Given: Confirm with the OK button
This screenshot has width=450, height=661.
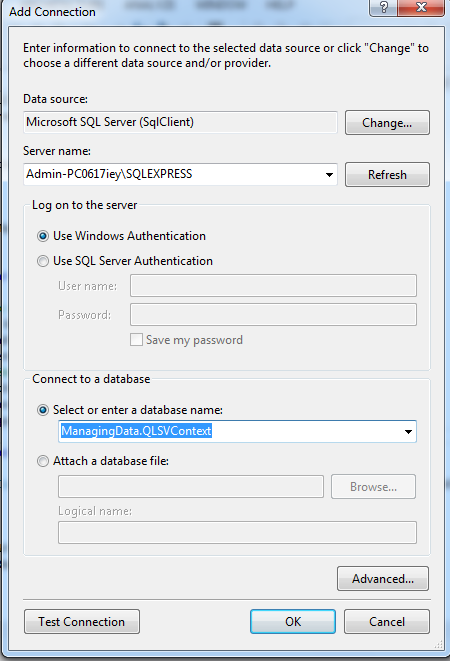Looking at the screenshot, I should (293, 622).
